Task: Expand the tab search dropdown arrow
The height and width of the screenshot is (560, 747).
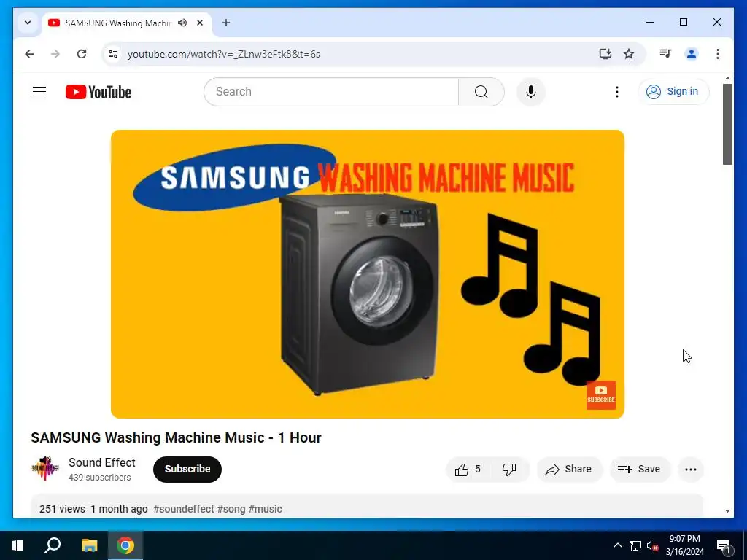Action: point(28,23)
